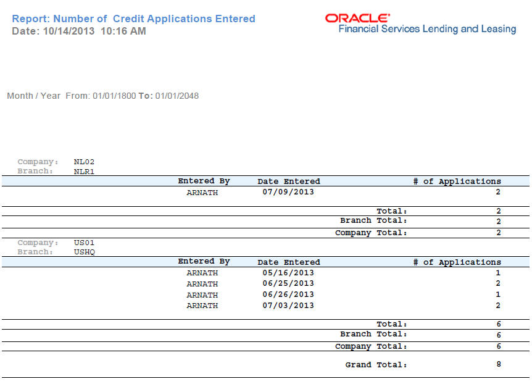
Task: Select branch code 'NLR1'
Action: tap(84, 172)
